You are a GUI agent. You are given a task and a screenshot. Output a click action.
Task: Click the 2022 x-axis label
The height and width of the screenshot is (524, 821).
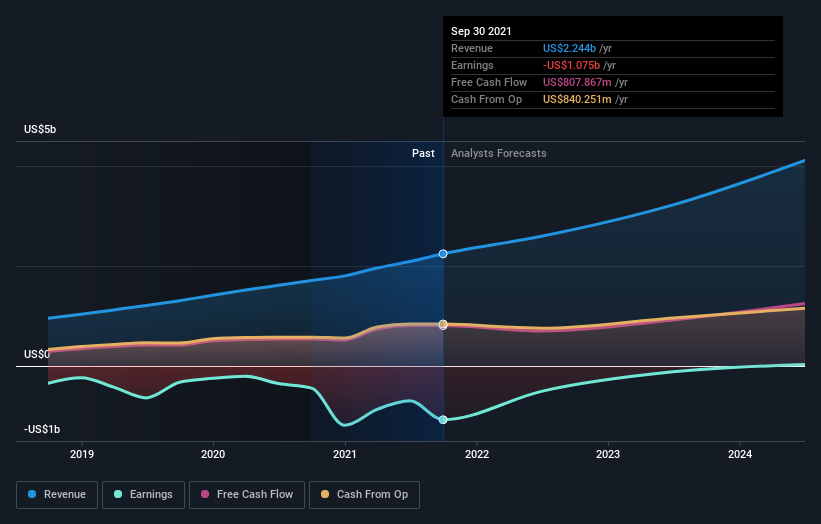(x=476, y=454)
